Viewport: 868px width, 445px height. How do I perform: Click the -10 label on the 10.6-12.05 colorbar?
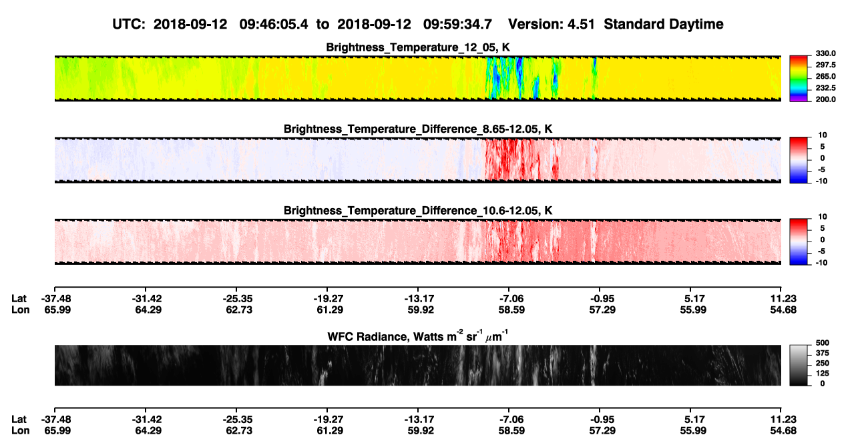coord(822,263)
